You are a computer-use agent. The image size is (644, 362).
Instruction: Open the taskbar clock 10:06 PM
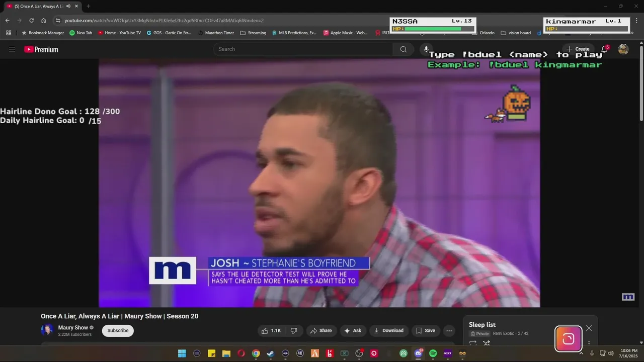pyautogui.click(x=629, y=353)
